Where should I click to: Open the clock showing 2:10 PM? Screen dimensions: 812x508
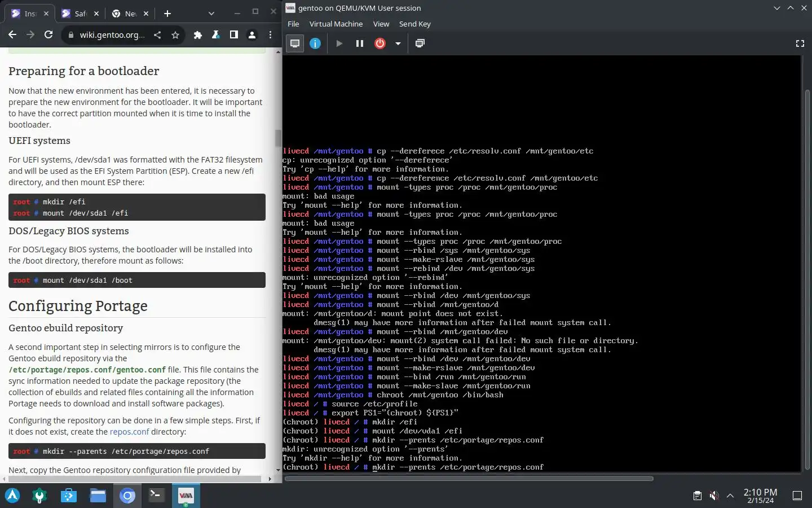point(760,496)
